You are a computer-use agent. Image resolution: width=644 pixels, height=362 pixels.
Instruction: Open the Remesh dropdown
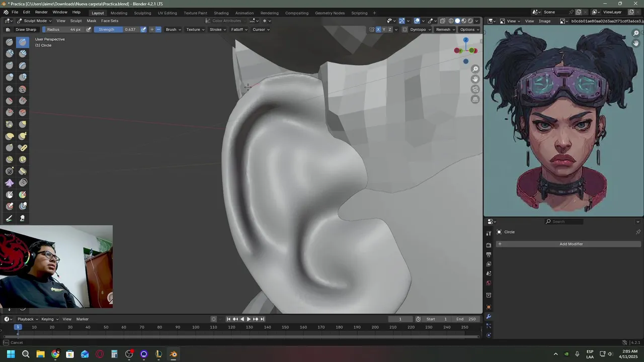click(445, 30)
